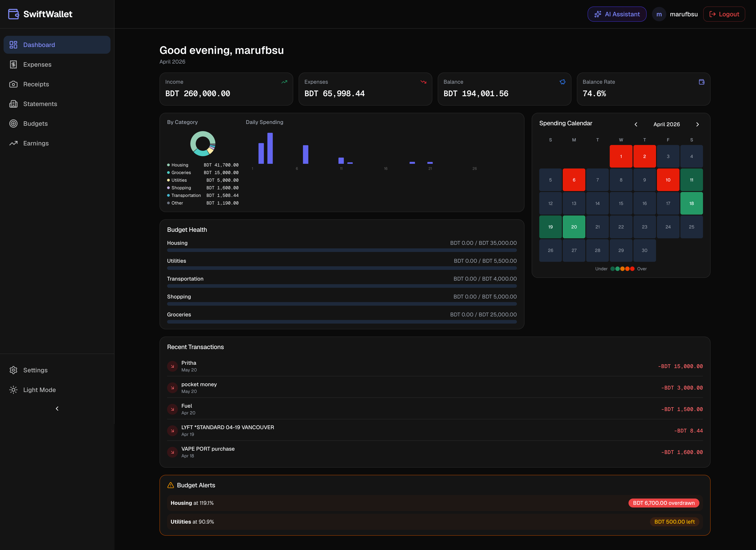Click the Housing at 119.1% alert
This screenshot has width=756, height=550.
coord(435,503)
